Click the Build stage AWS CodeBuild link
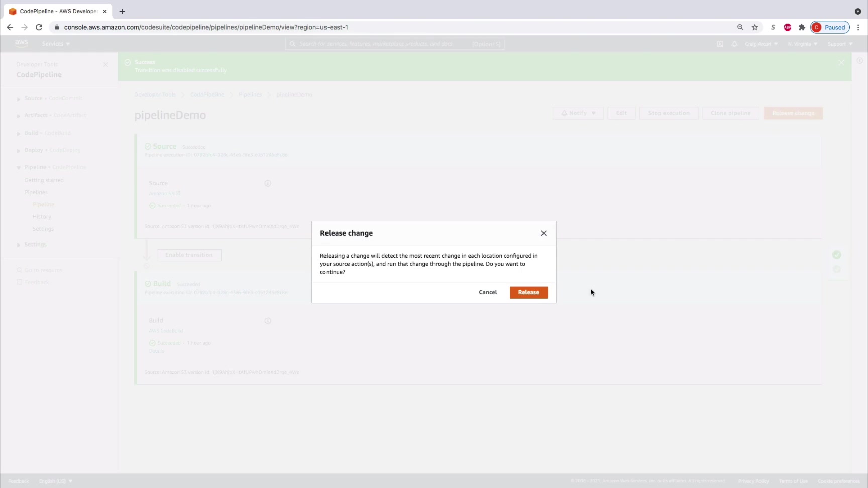This screenshot has height=488, width=868. point(166,331)
